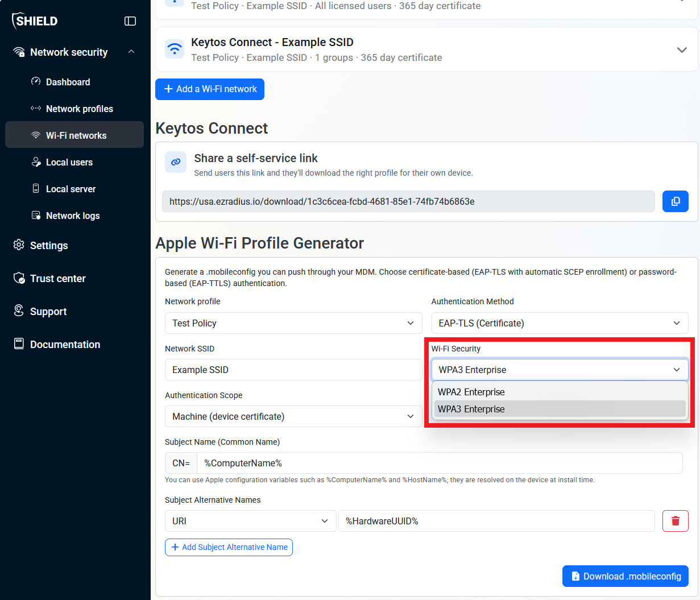Click the Trust center shield icon
Screen dimensions: 700x600
coord(19,278)
